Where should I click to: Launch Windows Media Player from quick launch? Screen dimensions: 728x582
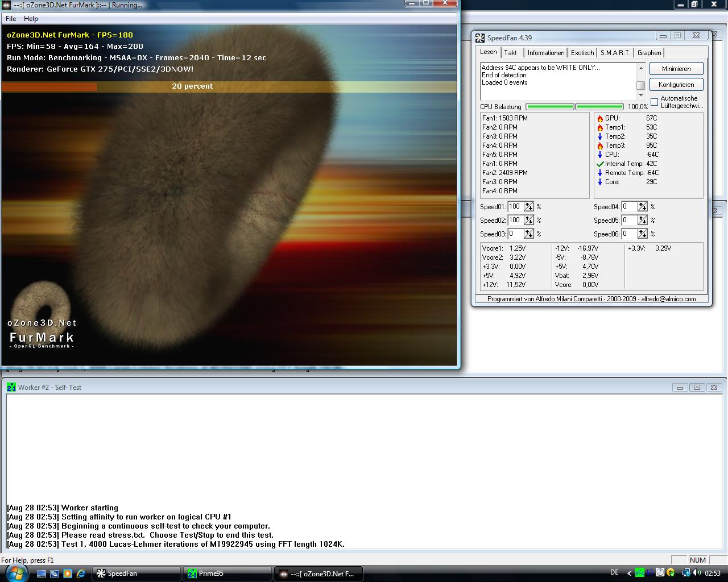click(68, 573)
